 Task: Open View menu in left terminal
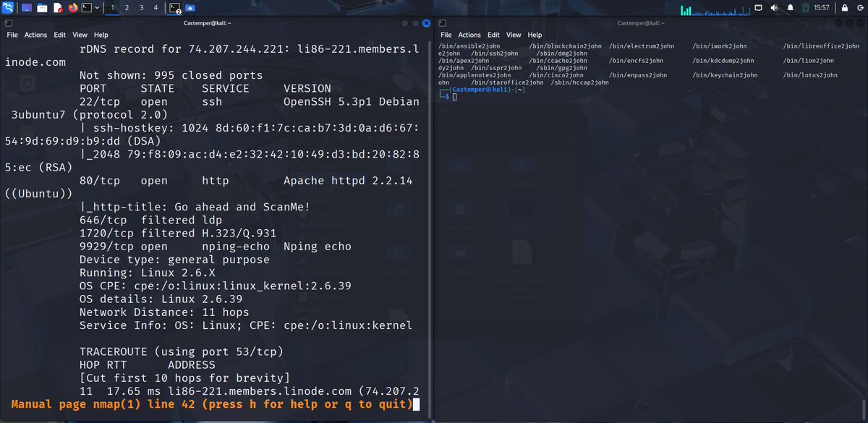[x=80, y=35]
